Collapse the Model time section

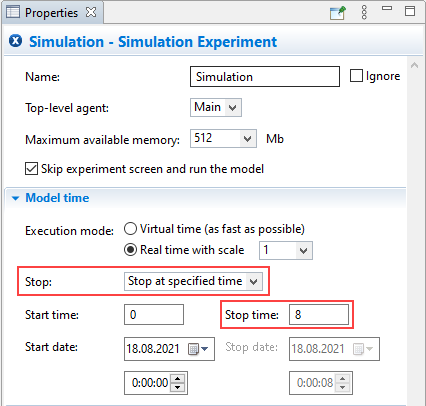coord(15,198)
